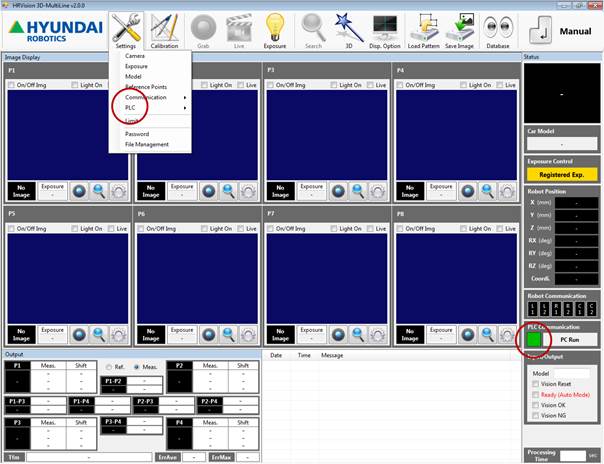Click the Car Model field
The height and width of the screenshot is (464, 604).
(x=562, y=144)
